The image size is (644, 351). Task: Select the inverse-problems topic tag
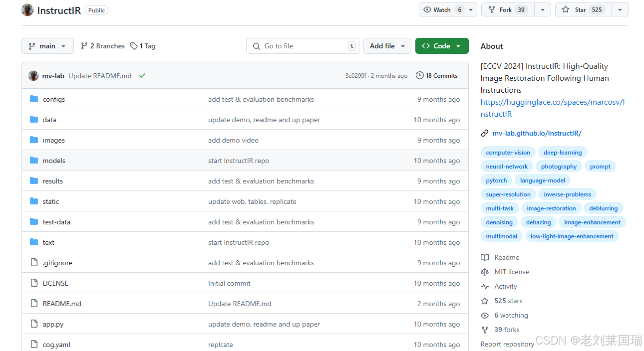[x=567, y=194]
